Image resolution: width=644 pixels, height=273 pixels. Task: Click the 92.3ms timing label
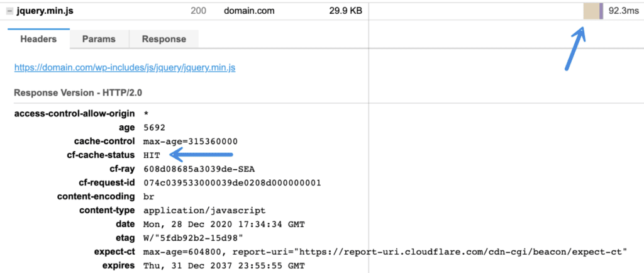[x=623, y=11]
